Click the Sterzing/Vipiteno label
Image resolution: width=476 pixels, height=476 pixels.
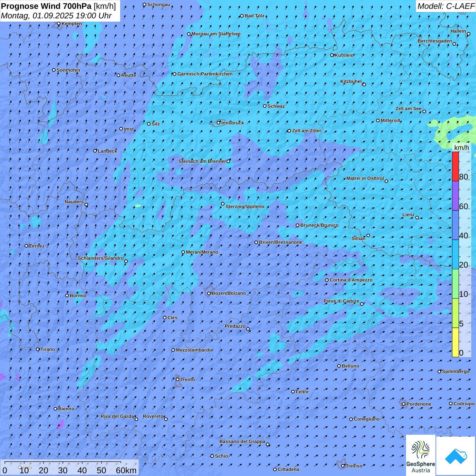[x=245, y=206]
